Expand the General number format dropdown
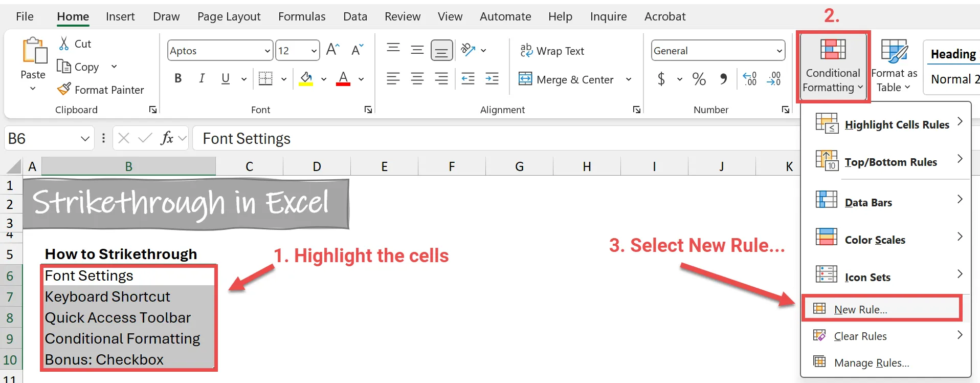Image resolution: width=980 pixels, height=383 pixels. point(779,51)
